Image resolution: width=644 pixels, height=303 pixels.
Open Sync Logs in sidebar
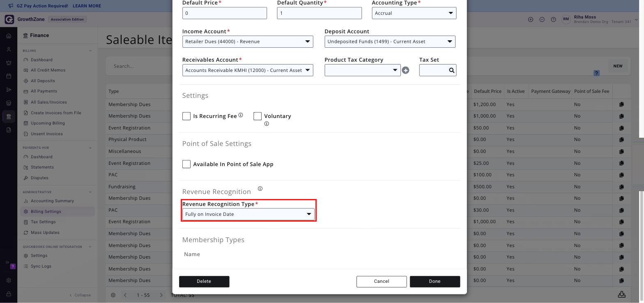point(41,266)
